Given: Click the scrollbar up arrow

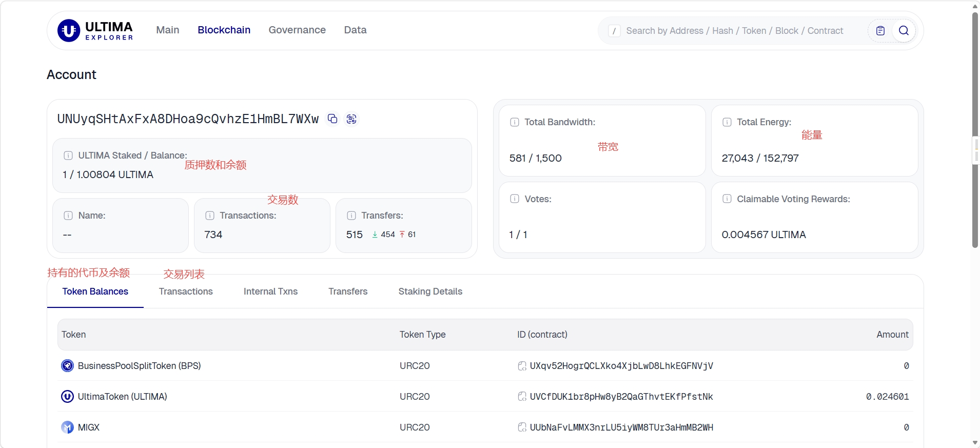Looking at the screenshot, I should [975, 6].
